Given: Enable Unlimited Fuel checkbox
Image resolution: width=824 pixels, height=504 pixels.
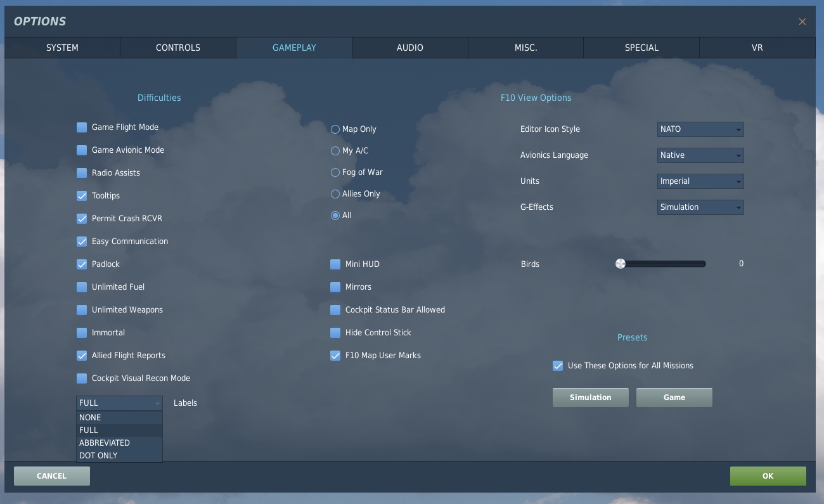Looking at the screenshot, I should (82, 287).
